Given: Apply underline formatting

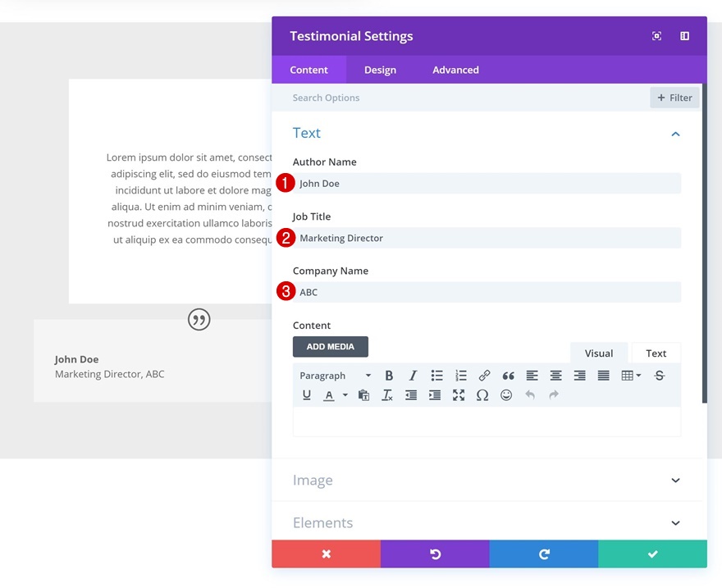Looking at the screenshot, I should [x=307, y=395].
